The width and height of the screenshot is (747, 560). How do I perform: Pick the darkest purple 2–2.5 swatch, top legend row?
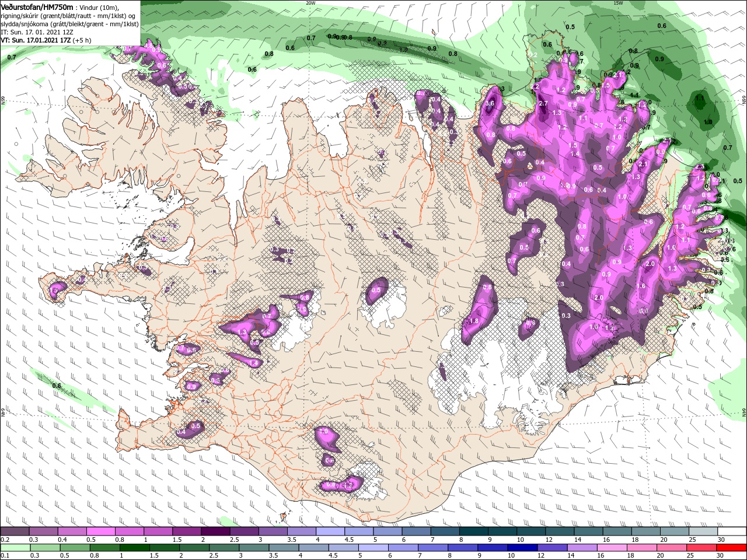pos(215,531)
